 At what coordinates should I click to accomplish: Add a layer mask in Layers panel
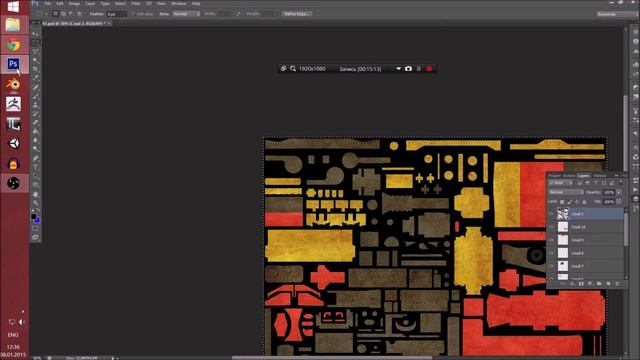581,283
